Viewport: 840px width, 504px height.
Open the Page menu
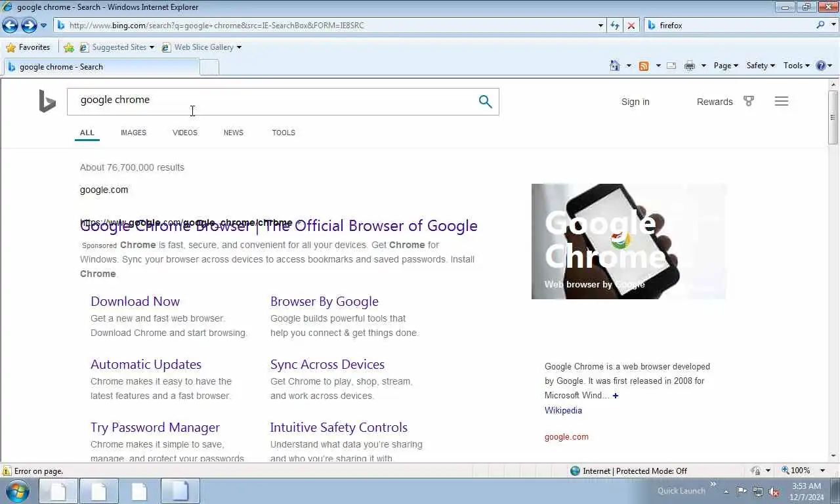[x=726, y=66]
